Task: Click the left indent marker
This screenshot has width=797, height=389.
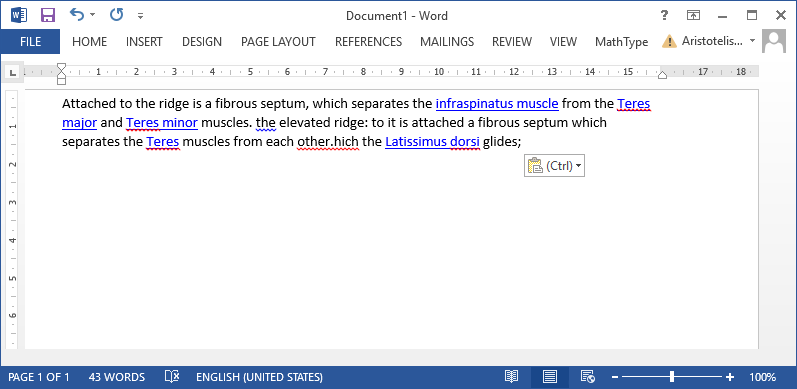Action: point(62,81)
